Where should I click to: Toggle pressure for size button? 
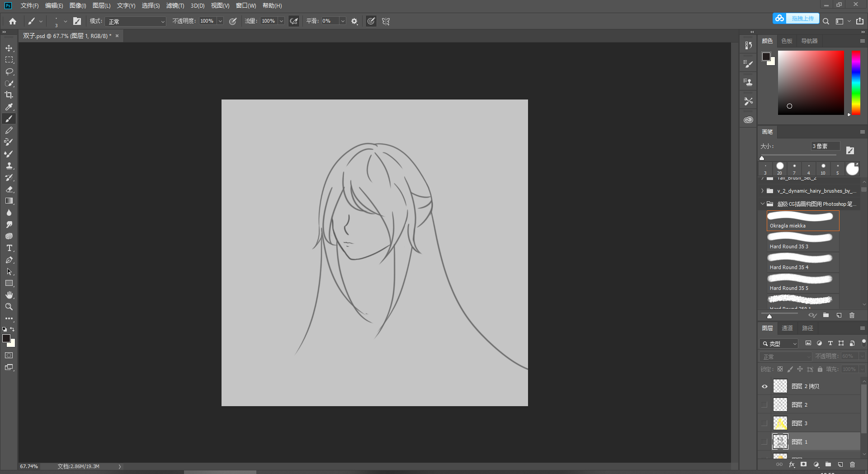[371, 21]
